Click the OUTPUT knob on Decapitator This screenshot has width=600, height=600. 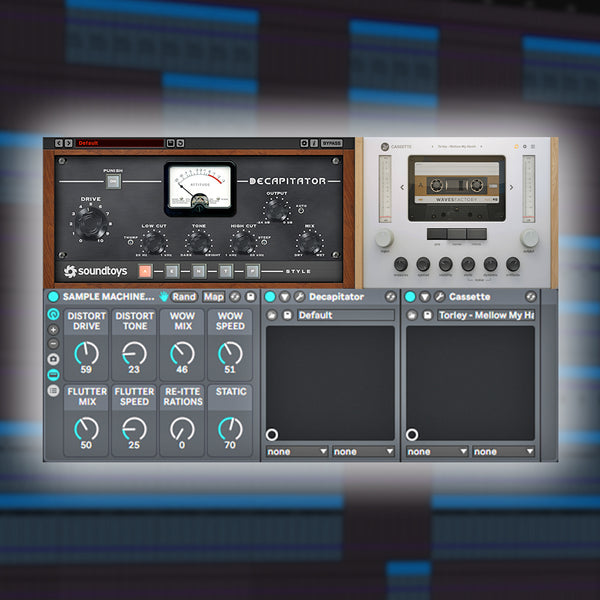coord(276,210)
